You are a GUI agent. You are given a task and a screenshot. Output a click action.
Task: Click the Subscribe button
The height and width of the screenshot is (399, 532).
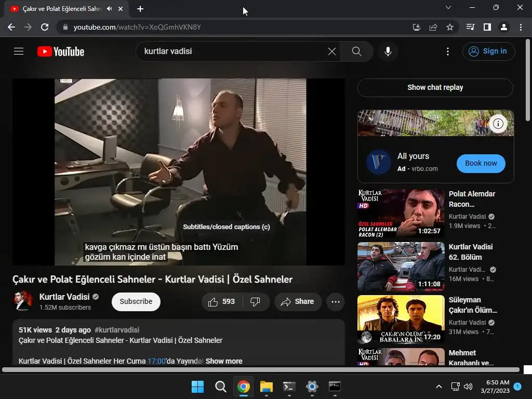(x=136, y=302)
